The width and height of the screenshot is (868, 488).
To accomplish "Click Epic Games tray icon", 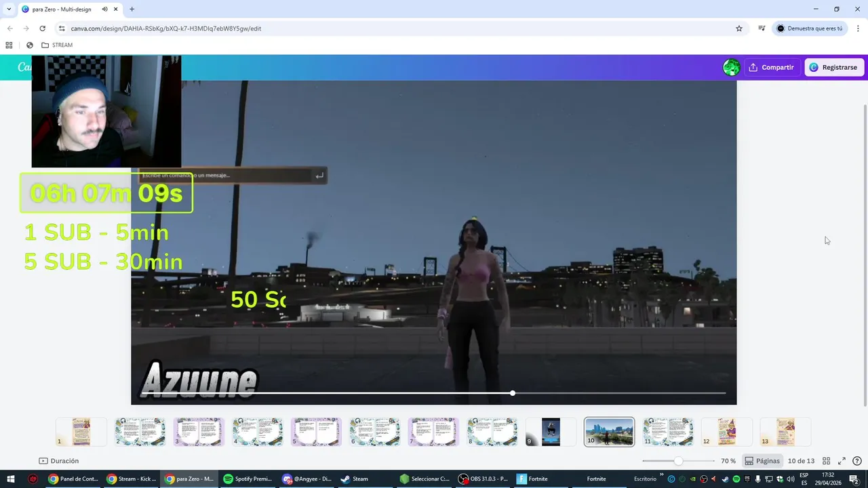I will 747,479.
